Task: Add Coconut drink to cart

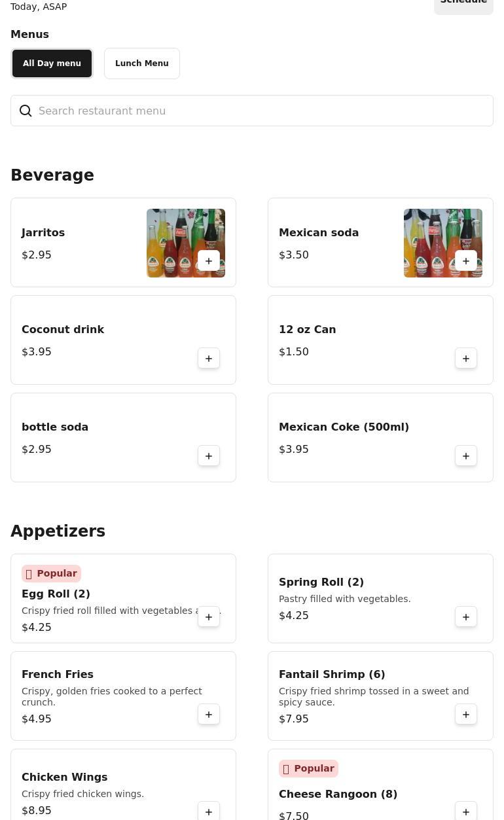Action: pos(209,359)
